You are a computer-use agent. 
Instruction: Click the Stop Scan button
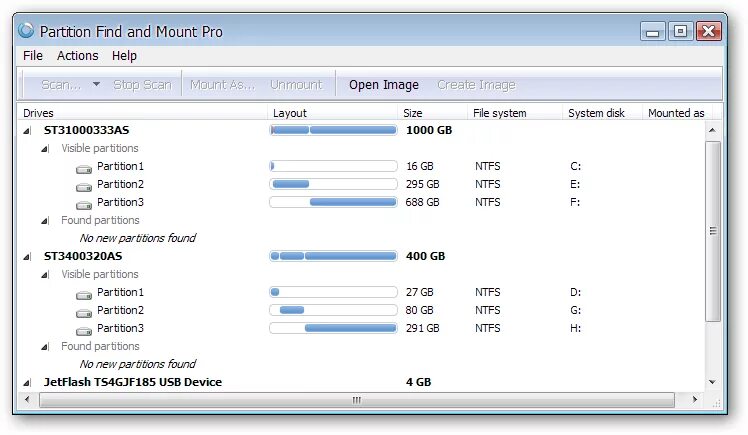tap(142, 85)
